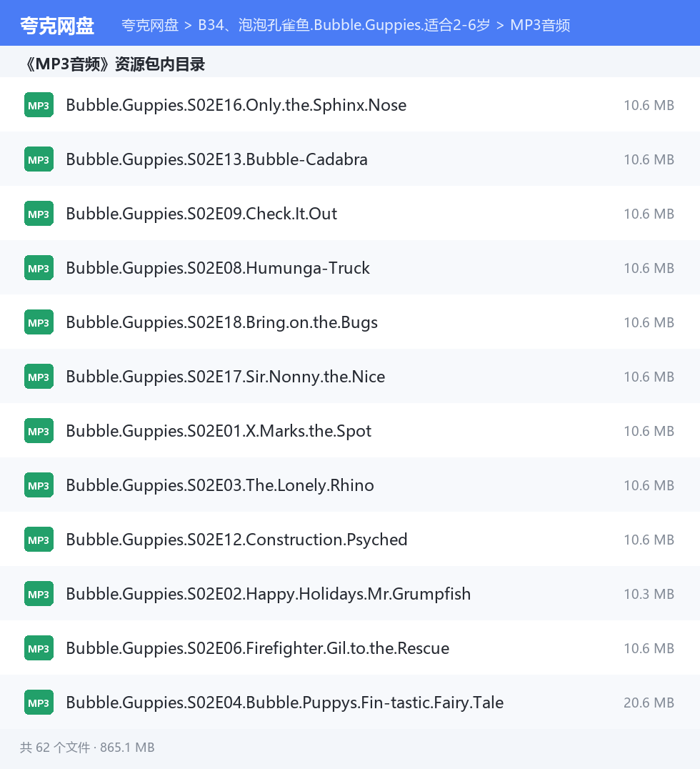Open the B34 泡泡孔雀鱼 Bubble.Guppies breadcrumb folder

(x=344, y=25)
